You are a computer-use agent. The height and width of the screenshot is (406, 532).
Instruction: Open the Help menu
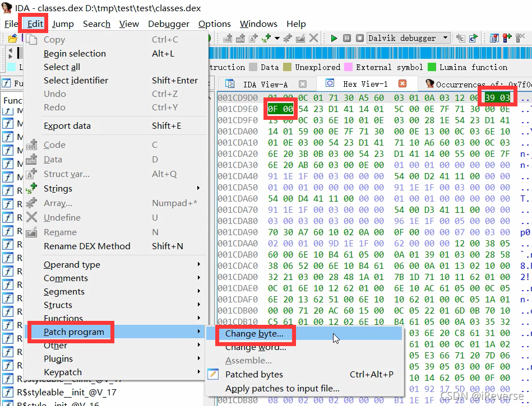pyautogui.click(x=296, y=24)
